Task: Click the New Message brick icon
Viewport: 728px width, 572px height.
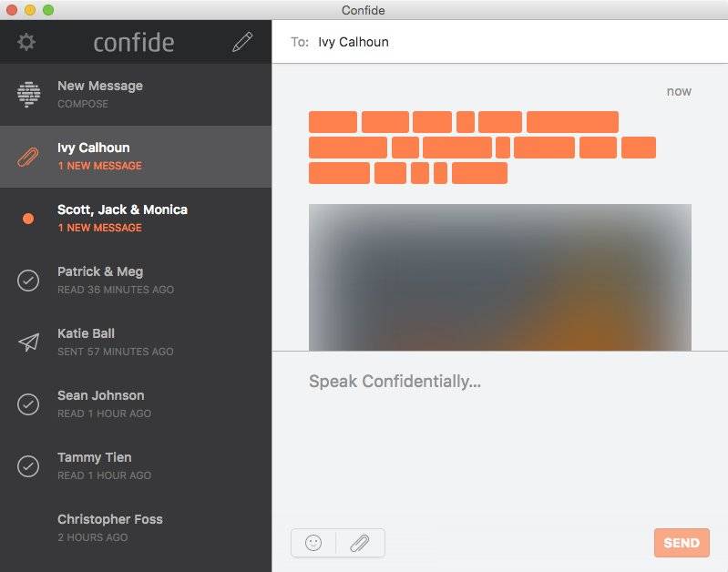Action: point(28,94)
